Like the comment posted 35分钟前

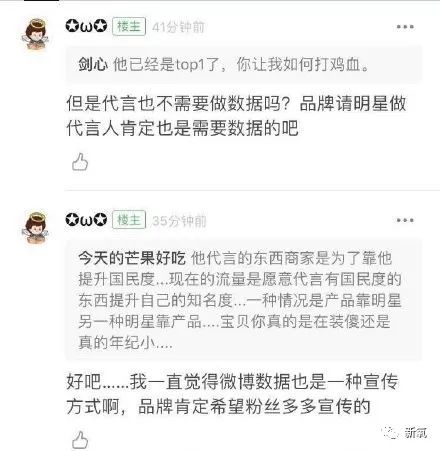(x=80, y=440)
